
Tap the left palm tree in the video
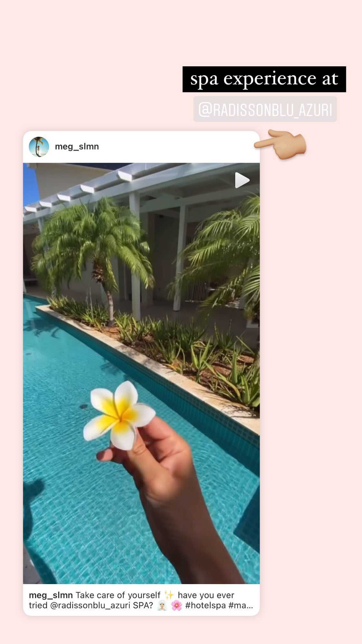pos(93,254)
